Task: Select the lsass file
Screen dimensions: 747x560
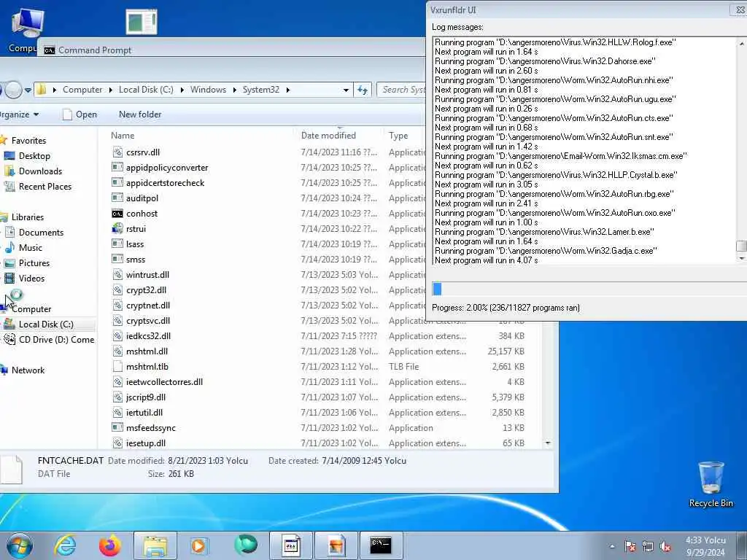Action: pyautogui.click(x=135, y=244)
